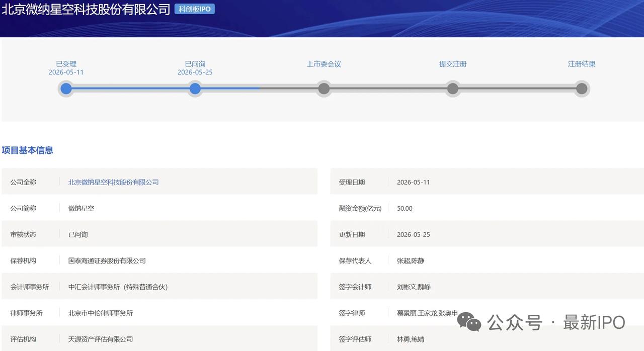Click the 保荐代表人 field label
The height and width of the screenshot is (351, 644).
(355, 260)
